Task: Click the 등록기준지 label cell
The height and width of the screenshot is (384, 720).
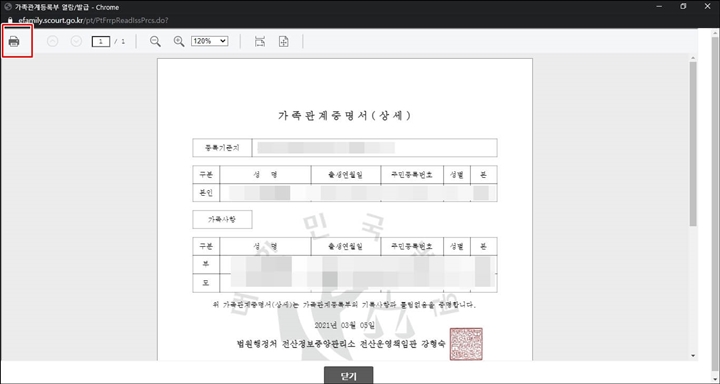Action: 222,148
